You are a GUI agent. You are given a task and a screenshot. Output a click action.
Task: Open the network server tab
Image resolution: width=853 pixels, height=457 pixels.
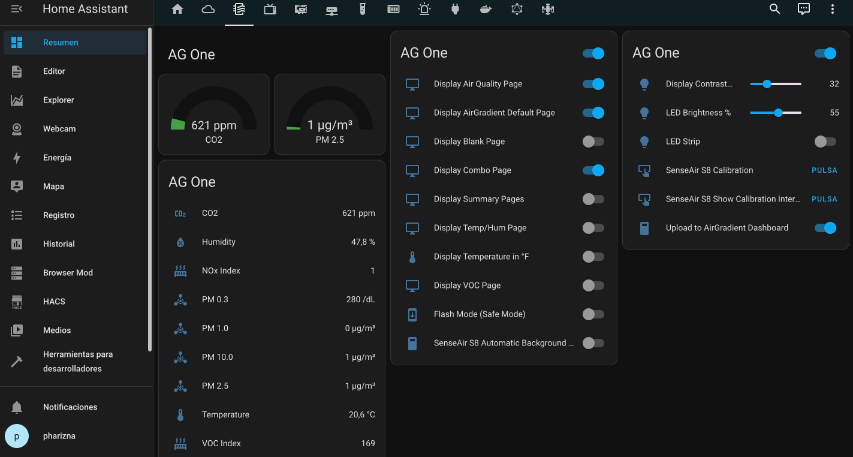[331, 9]
